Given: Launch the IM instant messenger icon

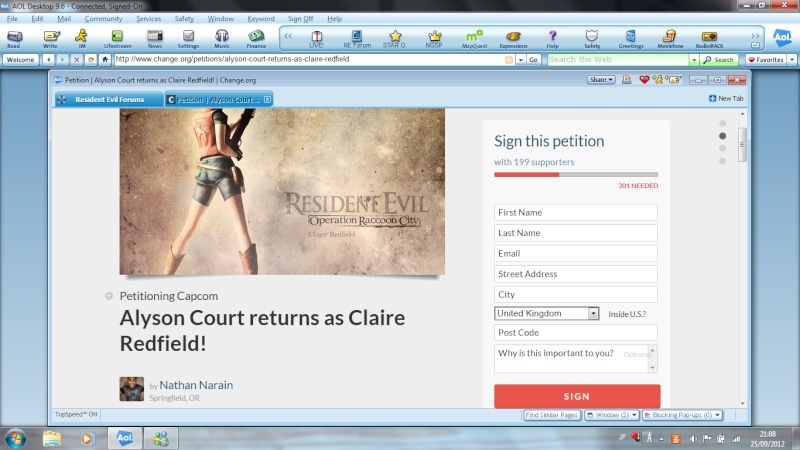Looking at the screenshot, I should pos(82,38).
